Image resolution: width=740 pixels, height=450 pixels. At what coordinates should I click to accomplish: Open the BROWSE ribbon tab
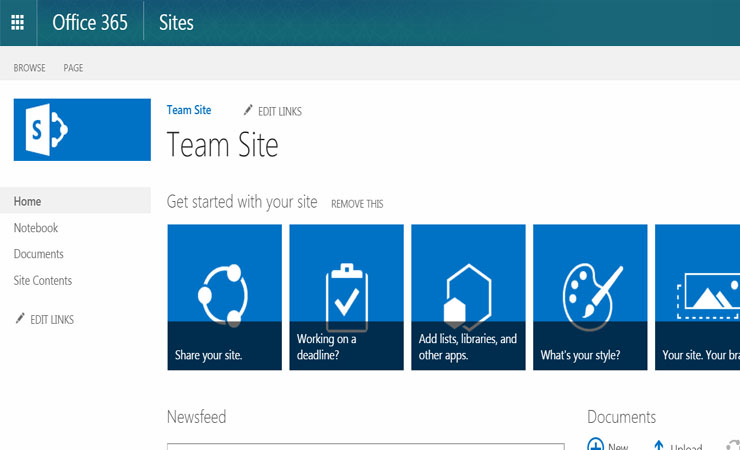click(x=29, y=68)
